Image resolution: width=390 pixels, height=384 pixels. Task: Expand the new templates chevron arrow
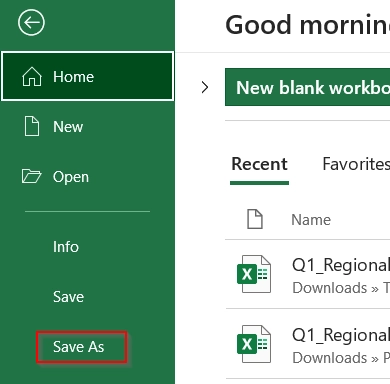pyautogui.click(x=205, y=87)
